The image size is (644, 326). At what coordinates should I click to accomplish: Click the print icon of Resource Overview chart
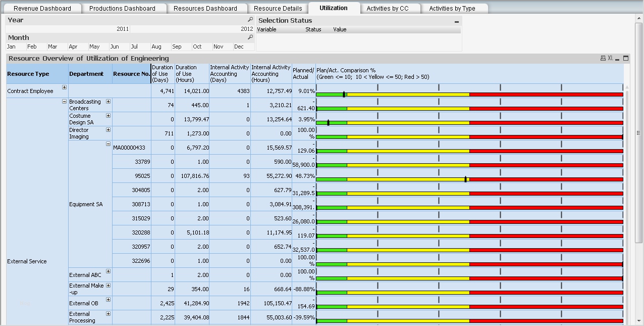point(603,58)
